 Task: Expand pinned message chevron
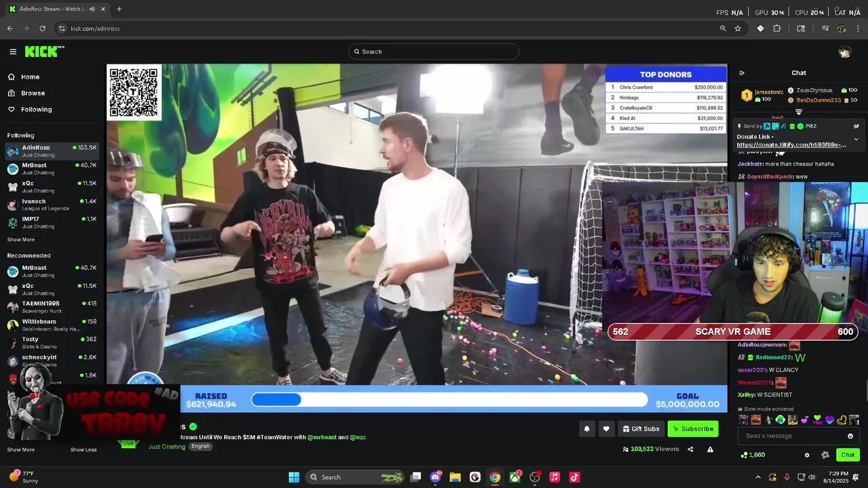coord(856,139)
